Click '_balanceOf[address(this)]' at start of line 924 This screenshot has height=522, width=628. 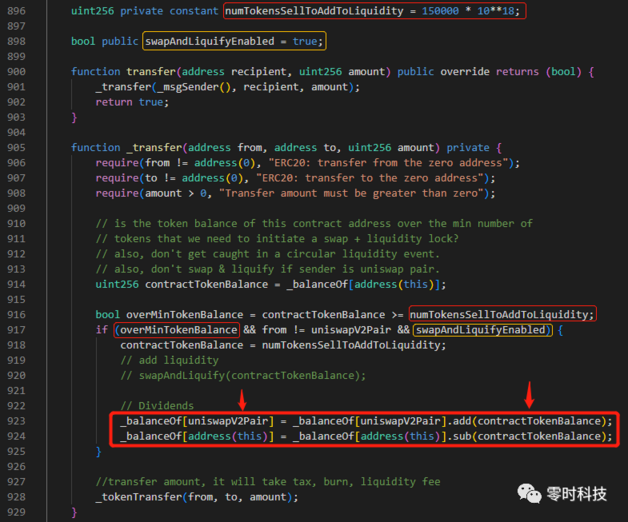[x=197, y=436]
